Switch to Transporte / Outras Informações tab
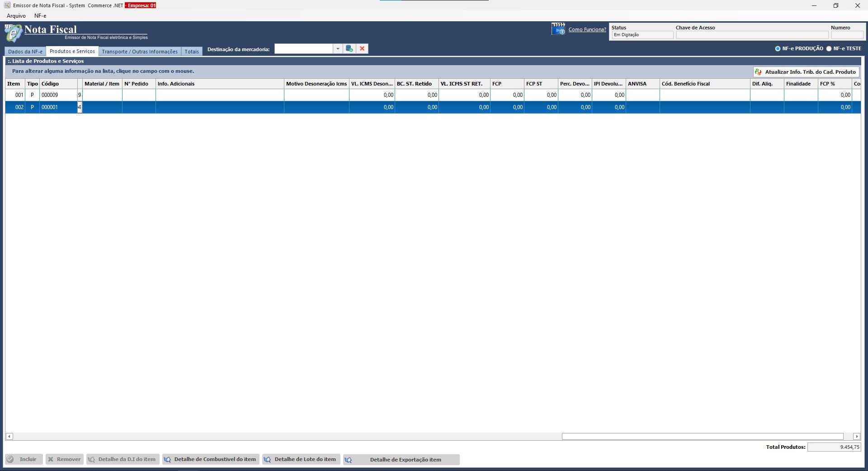 tap(140, 52)
